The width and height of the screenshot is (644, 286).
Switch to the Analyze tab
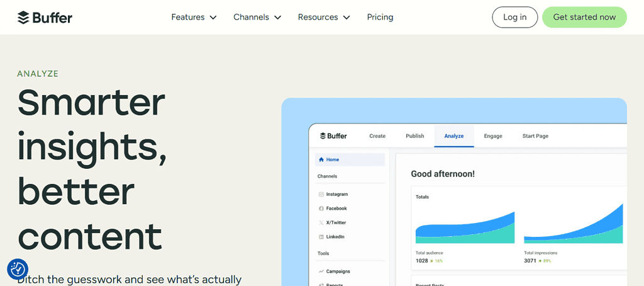[453, 136]
